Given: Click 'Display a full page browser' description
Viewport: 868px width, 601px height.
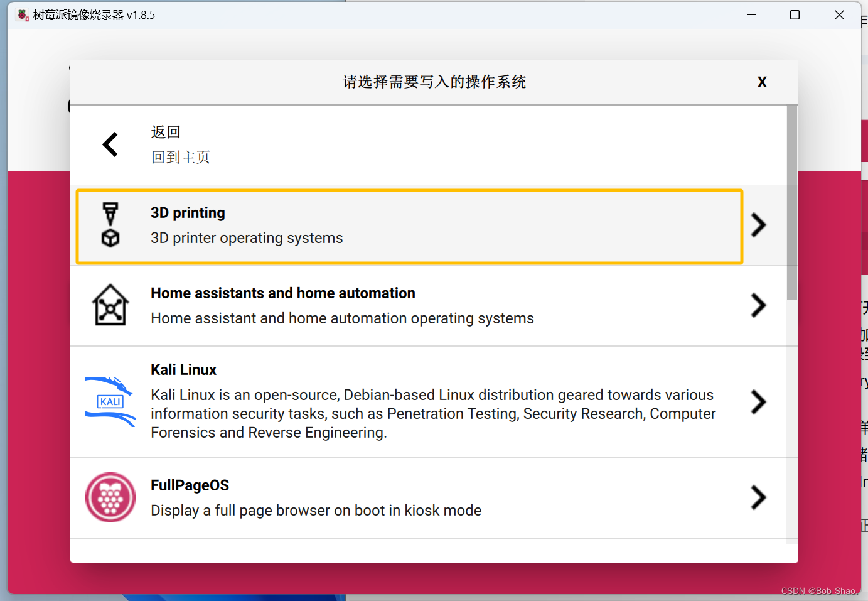Looking at the screenshot, I should [316, 511].
